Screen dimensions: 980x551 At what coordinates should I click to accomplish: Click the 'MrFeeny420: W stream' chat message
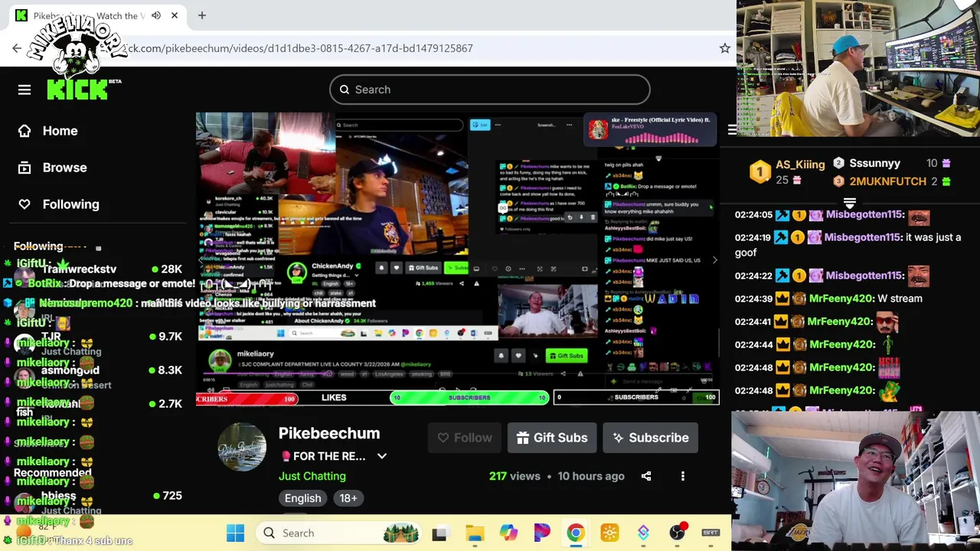[828, 298]
